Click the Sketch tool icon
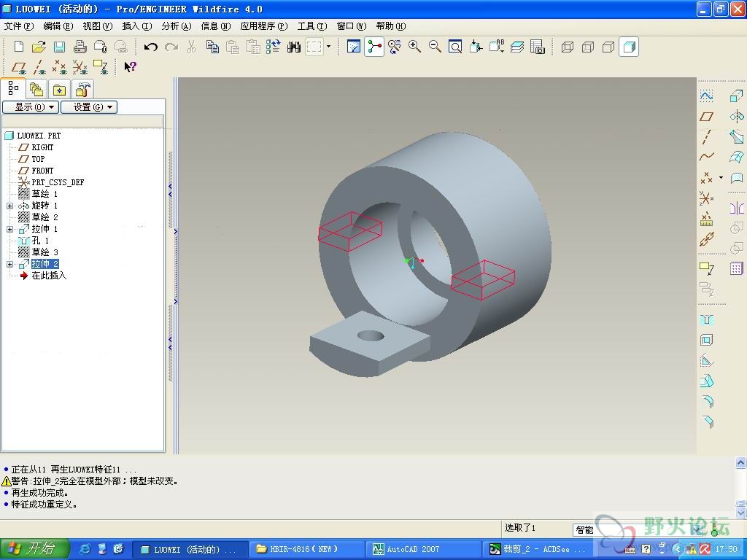This screenshot has height=560, width=747. (x=706, y=96)
